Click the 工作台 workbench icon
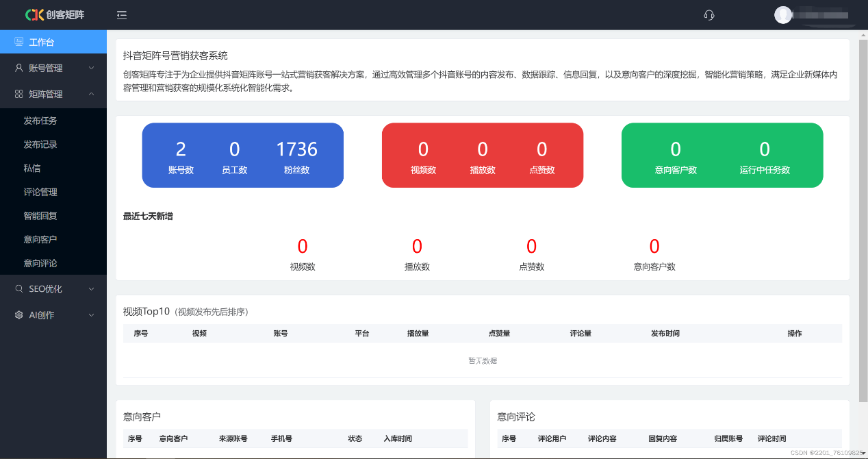This screenshot has width=868, height=459. coord(18,42)
